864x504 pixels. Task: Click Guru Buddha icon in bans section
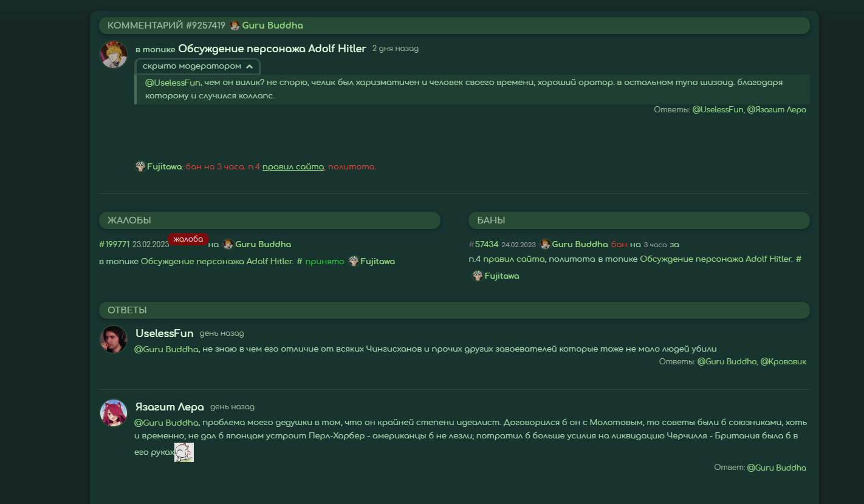pos(545,244)
